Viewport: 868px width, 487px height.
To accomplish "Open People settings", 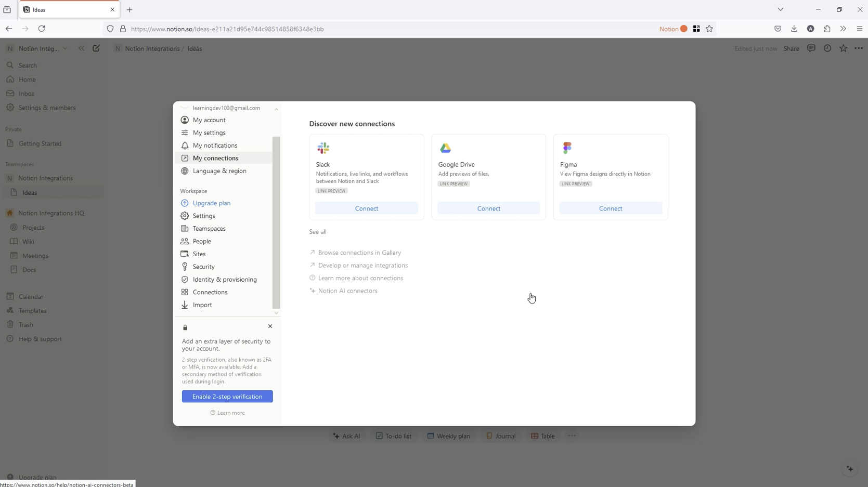I will pyautogui.click(x=224, y=241).
